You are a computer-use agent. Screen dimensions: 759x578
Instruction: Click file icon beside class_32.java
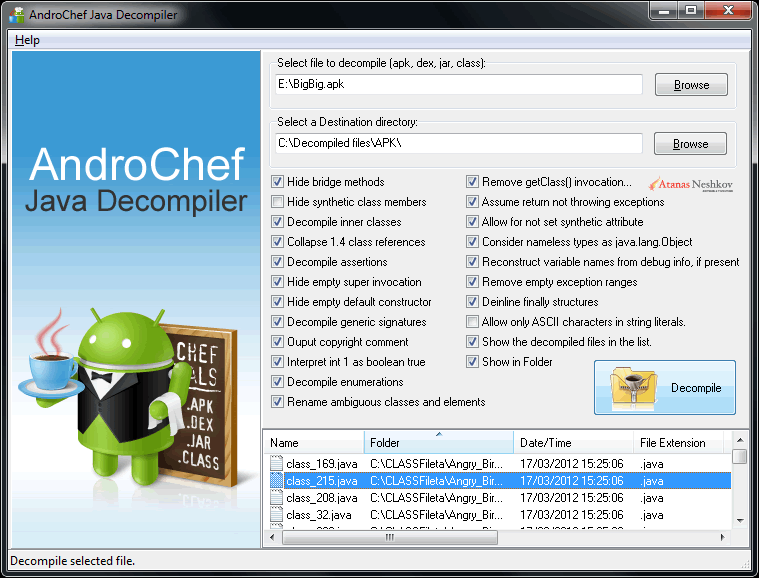(x=276, y=515)
